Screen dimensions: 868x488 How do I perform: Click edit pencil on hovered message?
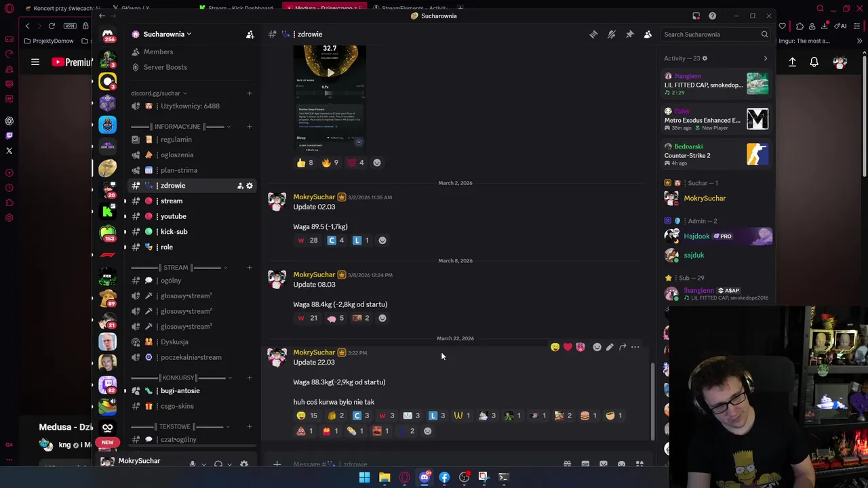click(610, 347)
